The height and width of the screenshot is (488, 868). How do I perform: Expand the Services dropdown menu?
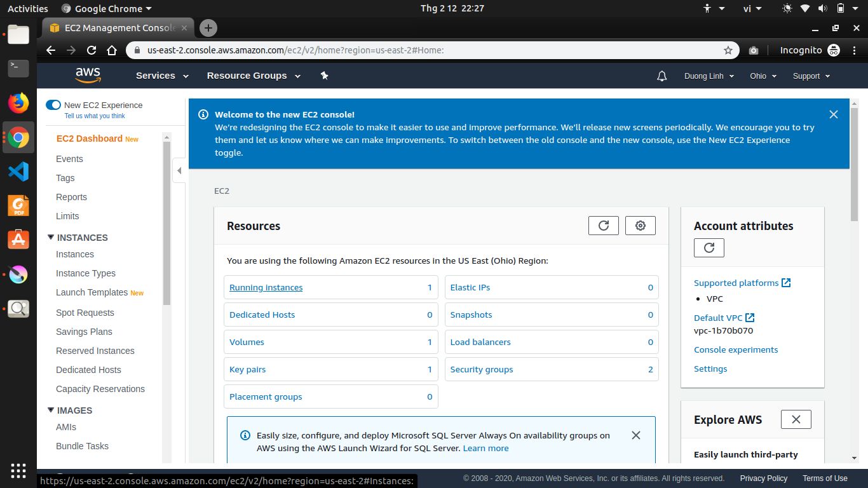coord(163,76)
